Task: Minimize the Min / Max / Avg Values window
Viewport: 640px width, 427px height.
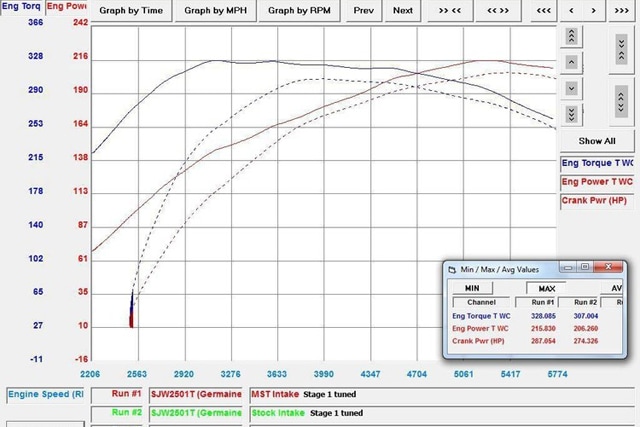Action: click(567, 267)
